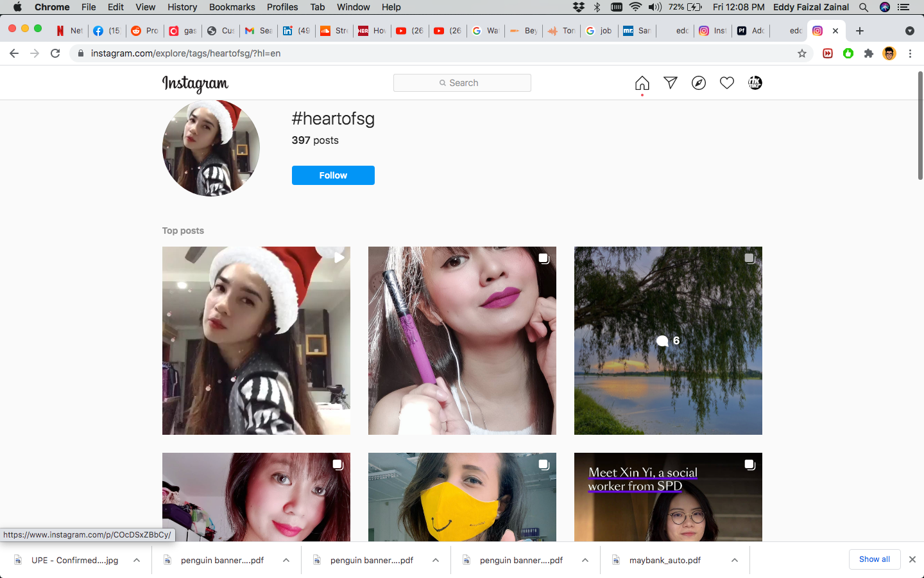Viewport: 924px width, 578px height.
Task: Click the address bar URL
Action: click(185, 53)
